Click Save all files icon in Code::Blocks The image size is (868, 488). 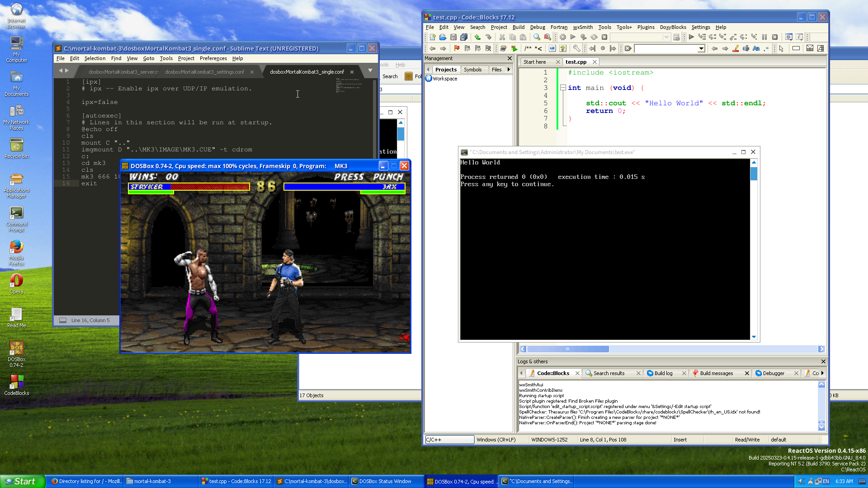464,38
